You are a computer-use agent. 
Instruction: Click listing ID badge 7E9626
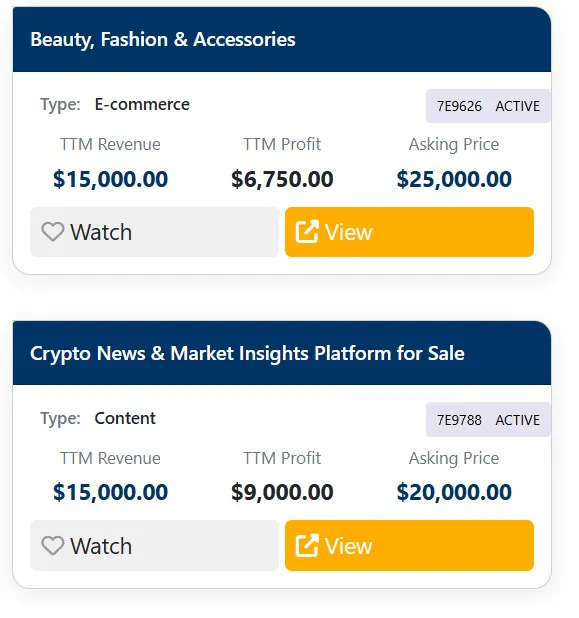pos(459,106)
